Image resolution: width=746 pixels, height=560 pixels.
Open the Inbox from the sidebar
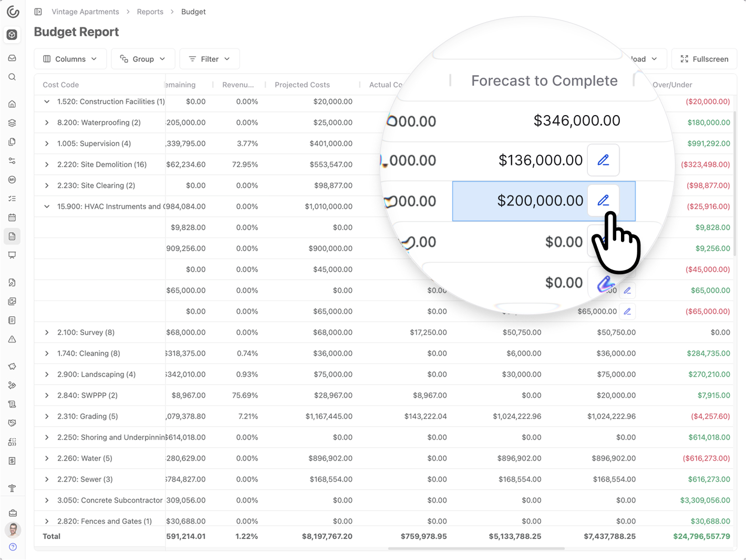coord(12,58)
